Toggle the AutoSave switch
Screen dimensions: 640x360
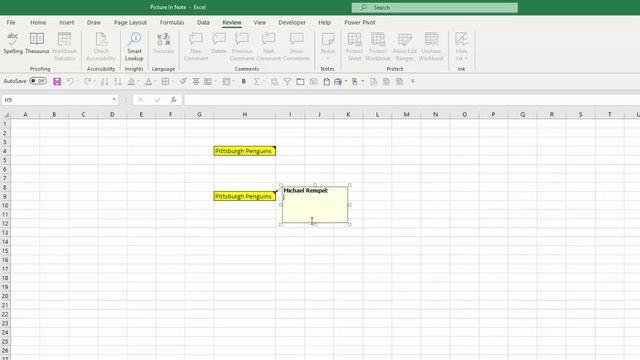pyautogui.click(x=38, y=81)
